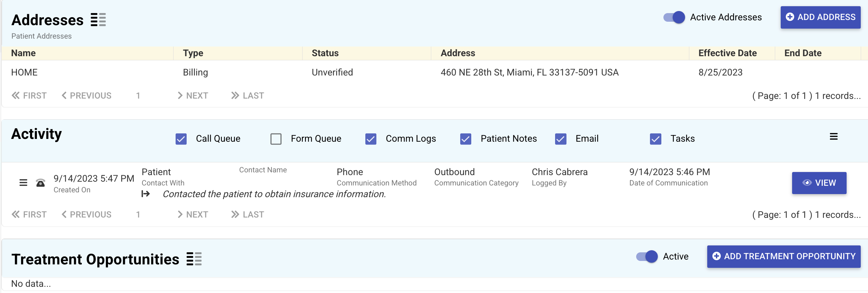Viewport: 868px width, 293px height.
Task: Click Add Treatment Opportunity button
Action: coord(784,256)
